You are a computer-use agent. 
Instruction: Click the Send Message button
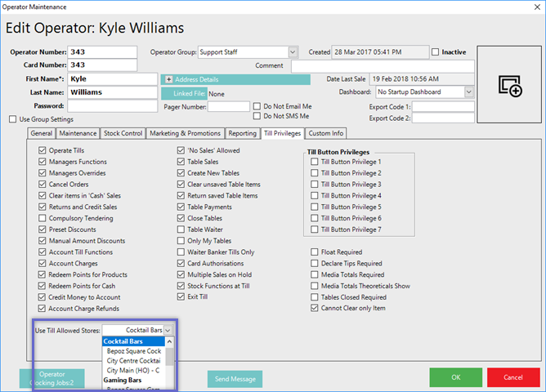click(x=235, y=379)
